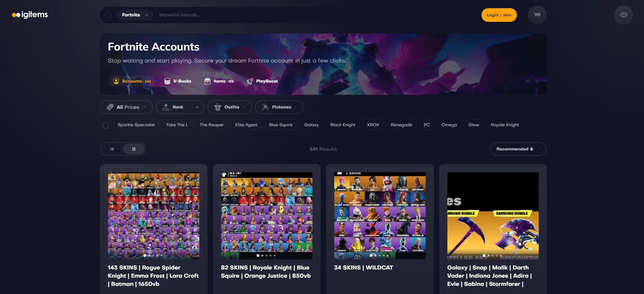Filter by Black Knight tag
This screenshot has width=644, height=294.
click(343, 125)
